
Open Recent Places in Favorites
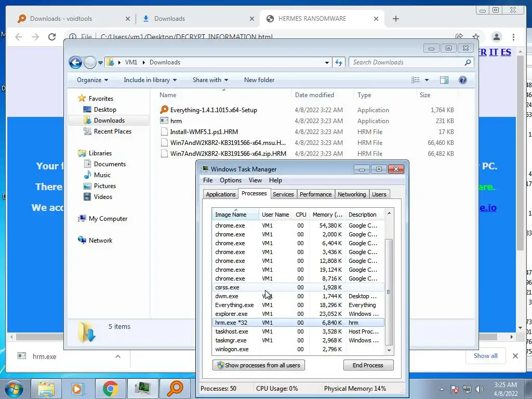click(112, 131)
